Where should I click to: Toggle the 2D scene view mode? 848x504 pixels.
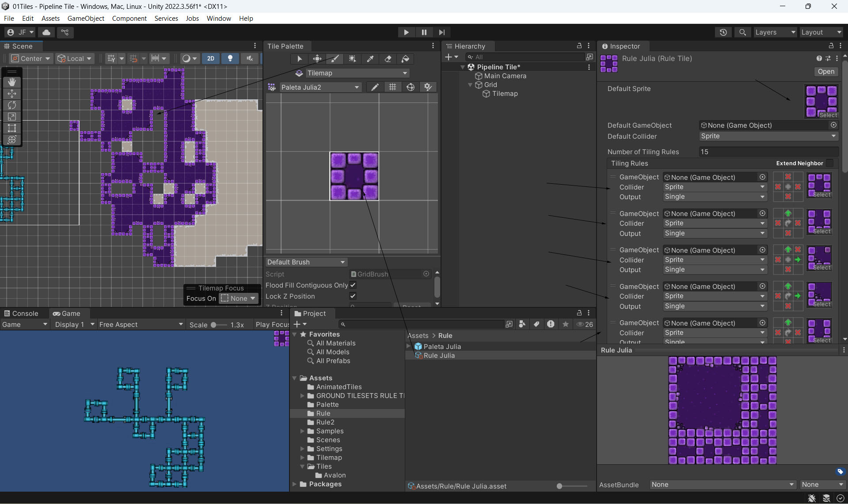[211, 58]
